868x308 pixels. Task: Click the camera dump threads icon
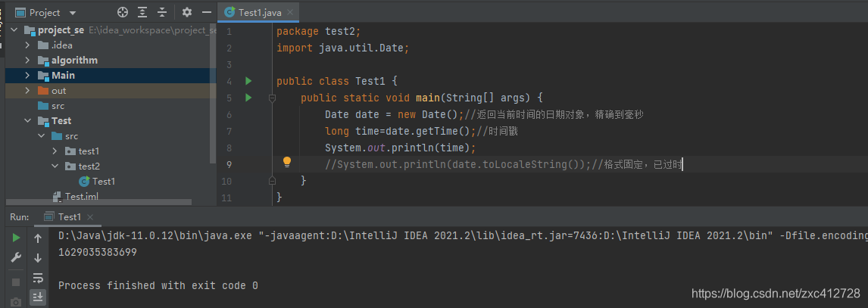point(16,301)
